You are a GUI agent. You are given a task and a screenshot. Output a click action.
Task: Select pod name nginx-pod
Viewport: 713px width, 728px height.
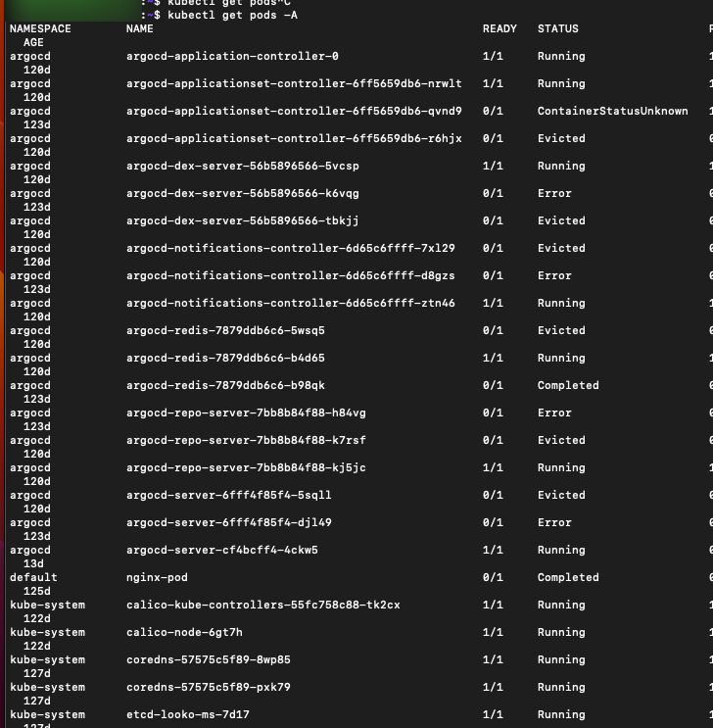coord(157,577)
